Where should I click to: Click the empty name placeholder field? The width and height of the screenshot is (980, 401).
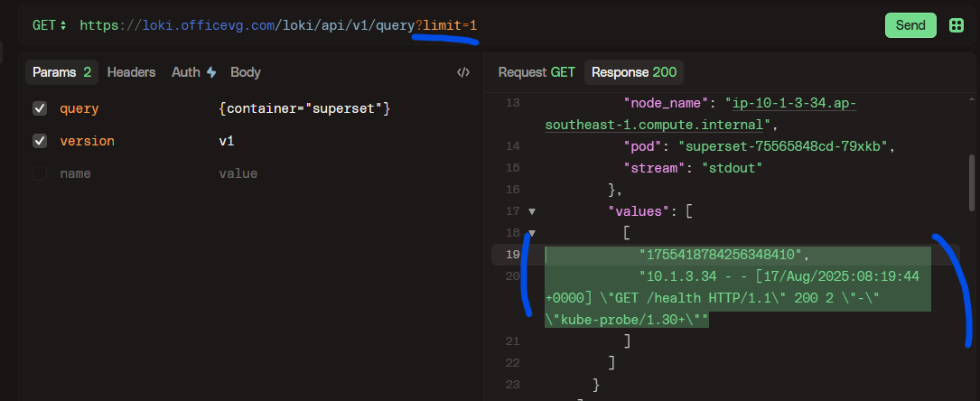tap(75, 173)
